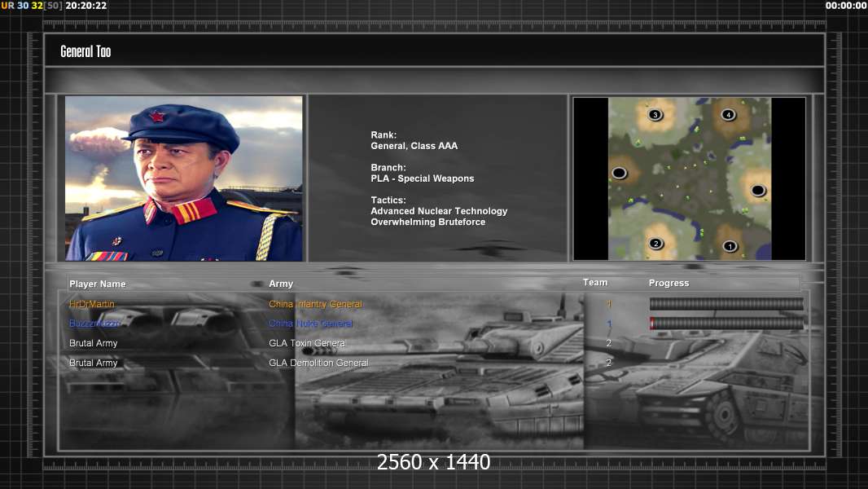Click the red star on the general's cap
868x489 pixels.
(x=157, y=117)
